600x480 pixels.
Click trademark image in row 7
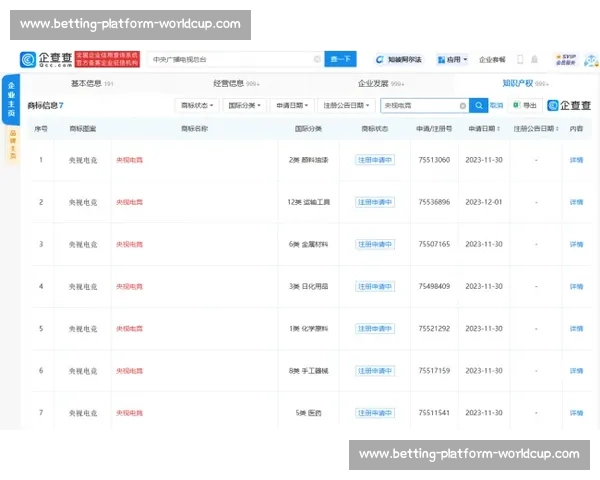[83, 413]
